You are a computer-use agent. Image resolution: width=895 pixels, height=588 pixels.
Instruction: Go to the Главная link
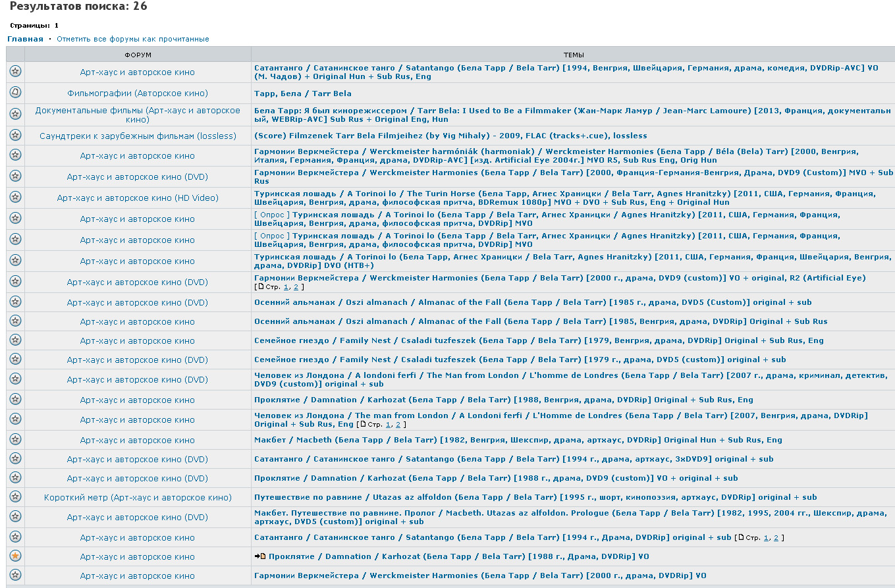(x=25, y=39)
